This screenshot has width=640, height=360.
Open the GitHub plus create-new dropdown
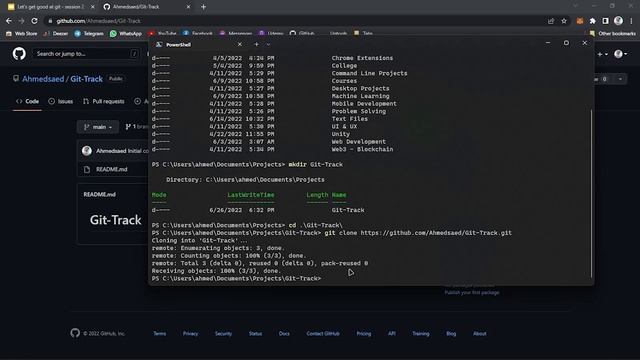(603, 54)
